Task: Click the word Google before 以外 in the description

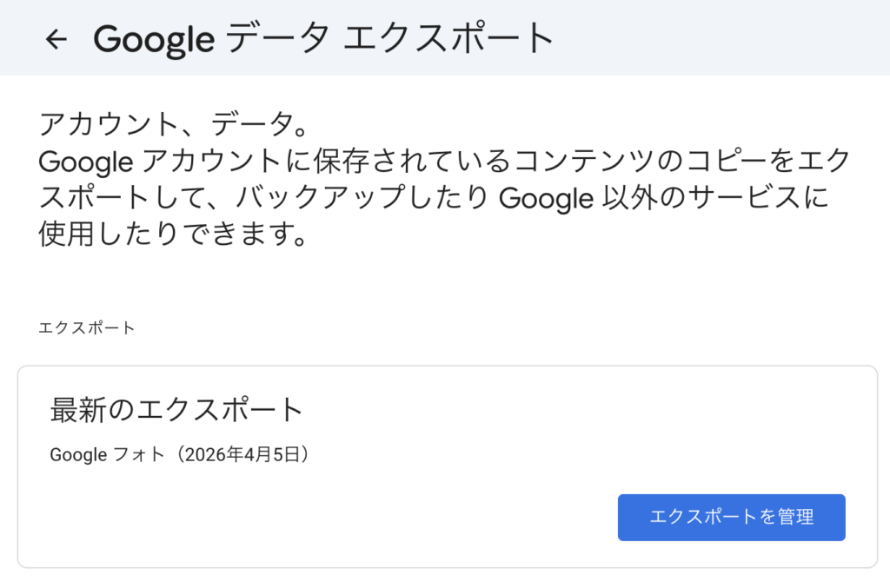Action: coord(546,199)
